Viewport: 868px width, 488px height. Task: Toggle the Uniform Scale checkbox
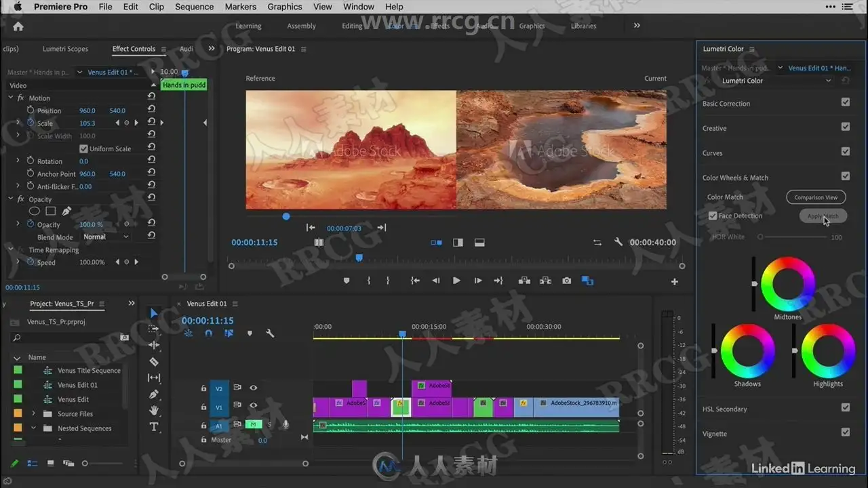coord(84,149)
